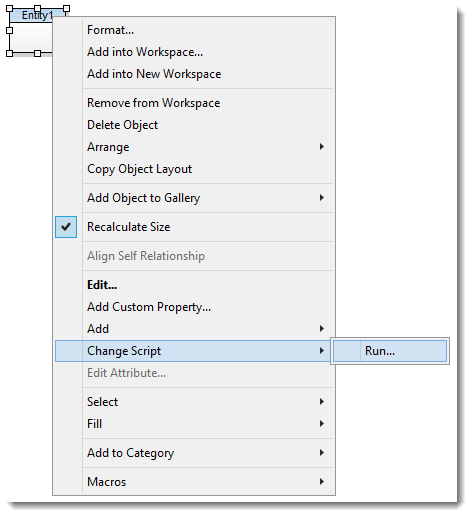Choose Remove from Workspace
The height and width of the screenshot is (517, 472).
pyautogui.click(x=194, y=103)
